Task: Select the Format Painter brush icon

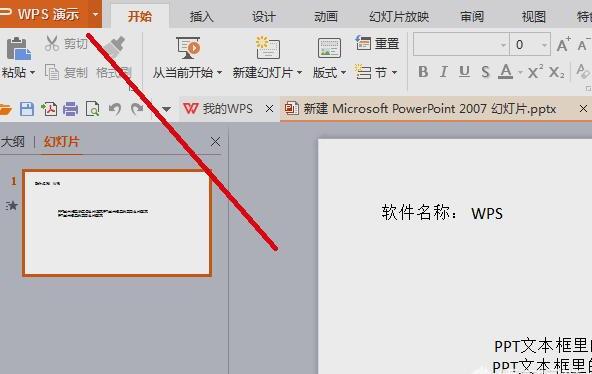Action: (x=114, y=48)
